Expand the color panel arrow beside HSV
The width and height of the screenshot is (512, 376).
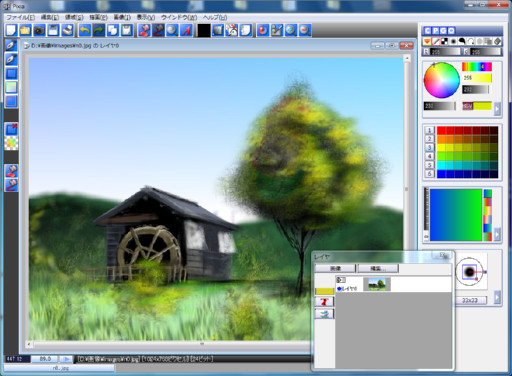497,109
